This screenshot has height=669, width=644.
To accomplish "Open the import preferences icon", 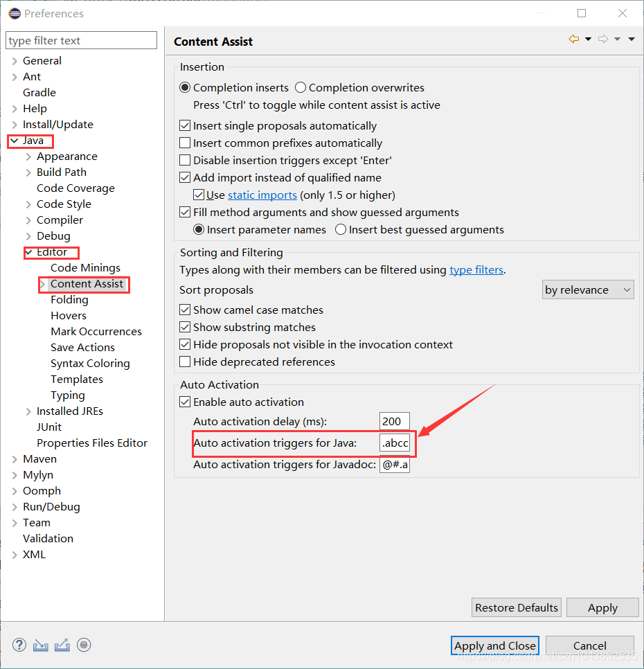I will 40,645.
